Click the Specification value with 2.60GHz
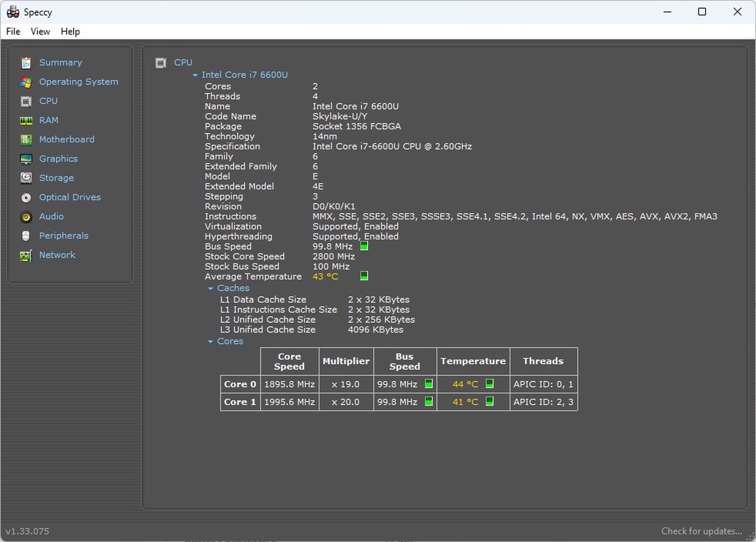Image resolution: width=756 pixels, height=542 pixels. [392, 146]
